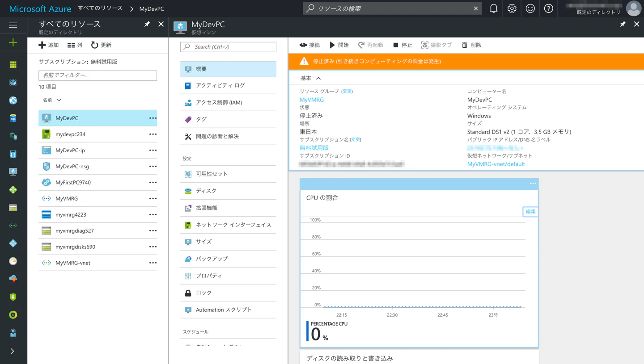Go to Microsoft Azure portal home
The image size is (644, 364).
pos(40,9)
